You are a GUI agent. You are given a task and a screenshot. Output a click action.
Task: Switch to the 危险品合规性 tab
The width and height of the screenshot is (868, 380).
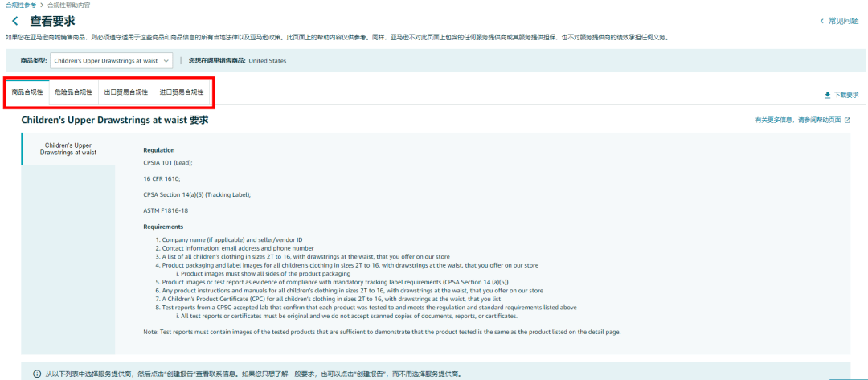[73, 92]
